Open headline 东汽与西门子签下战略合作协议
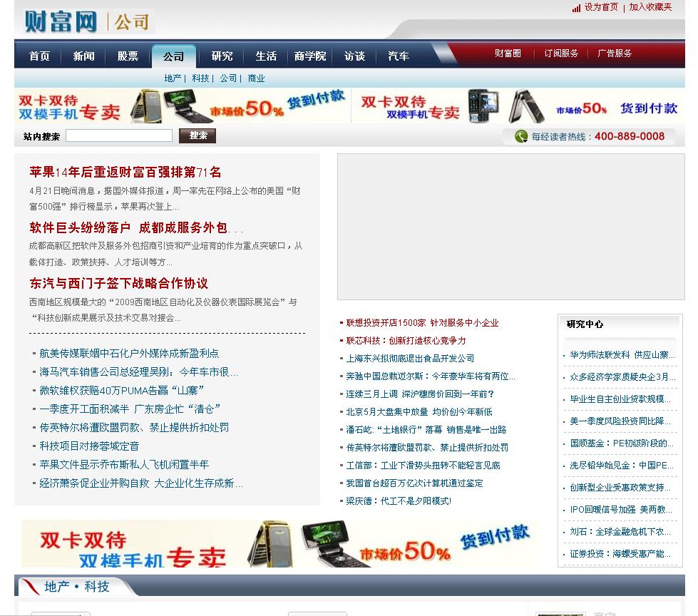This screenshot has height=616, width=698. coord(119,283)
